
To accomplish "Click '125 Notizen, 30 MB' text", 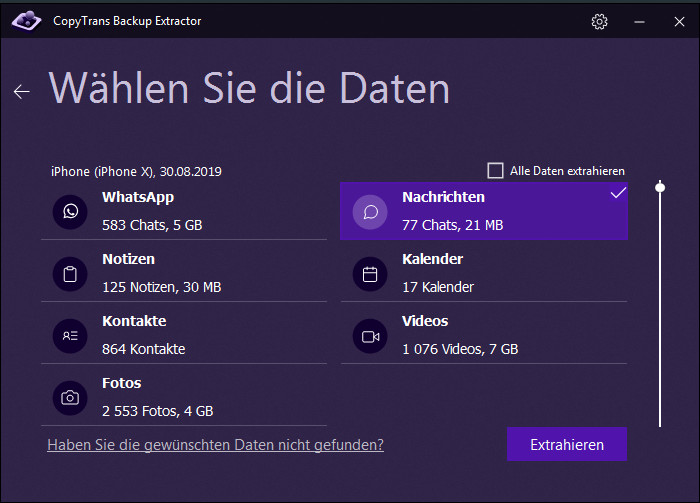I will pyautogui.click(x=162, y=287).
